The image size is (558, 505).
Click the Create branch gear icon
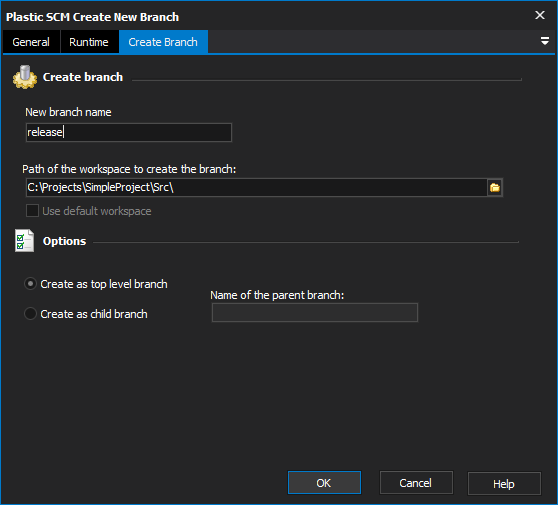[25, 77]
